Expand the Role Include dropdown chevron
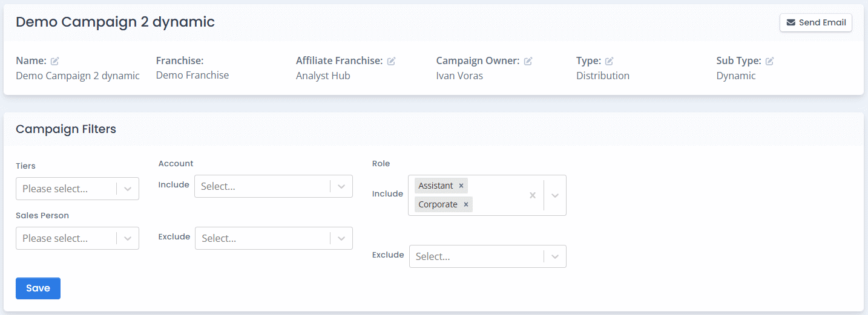Viewport: 868px width, 315px height. tap(555, 195)
